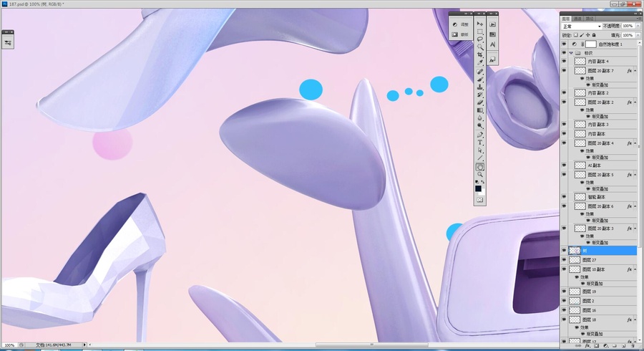Select the 图层 16 layer
This screenshot has width=644, height=351.
point(602,310)
